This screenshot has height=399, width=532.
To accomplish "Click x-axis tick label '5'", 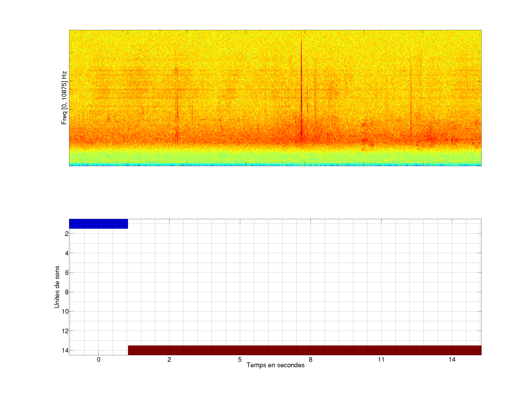I will (240, 359).
